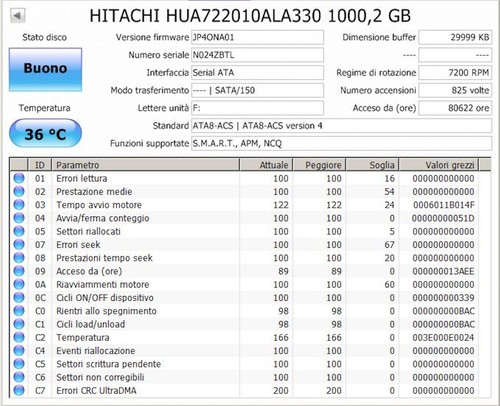
Task: Select the status orb of Avvia/ferma conteggio
Action: [x=19, y=218]
